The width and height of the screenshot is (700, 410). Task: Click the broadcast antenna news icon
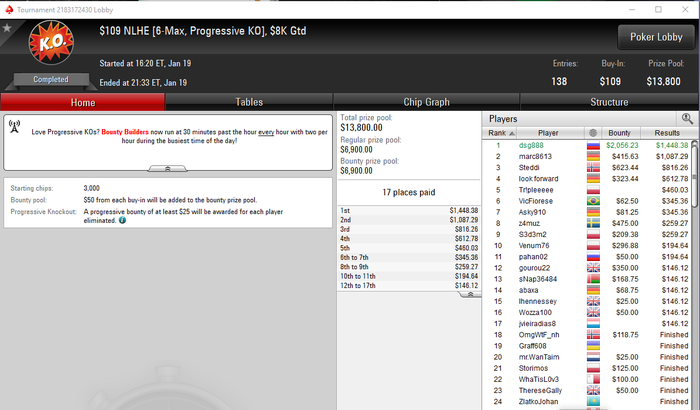point(14,126)
